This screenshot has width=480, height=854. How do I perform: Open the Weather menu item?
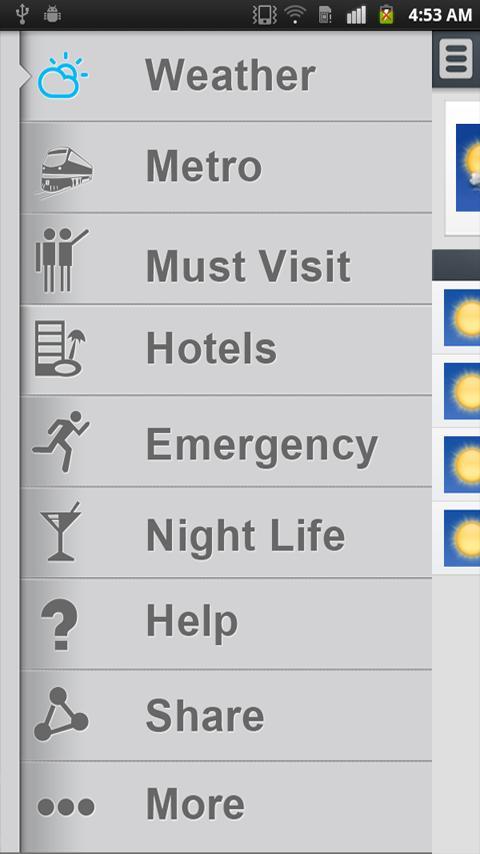coord(226,76)
